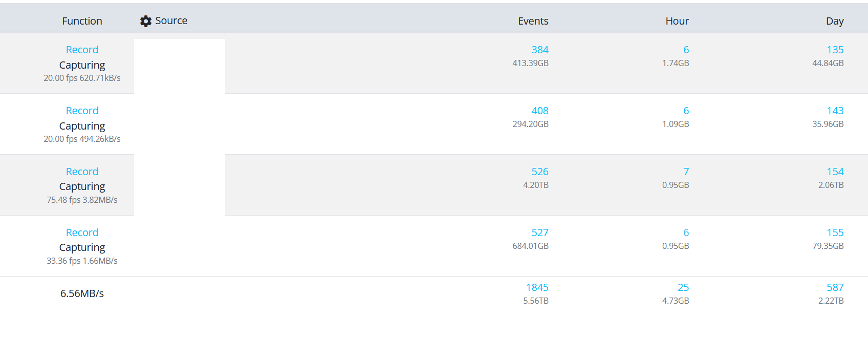View the 408 events count

(x=539, y=111)
